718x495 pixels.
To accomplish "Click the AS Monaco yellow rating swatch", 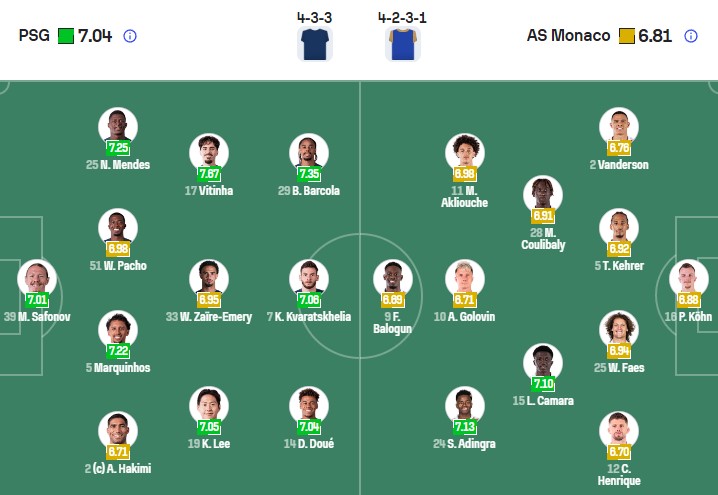I will [x=627, y=36].
